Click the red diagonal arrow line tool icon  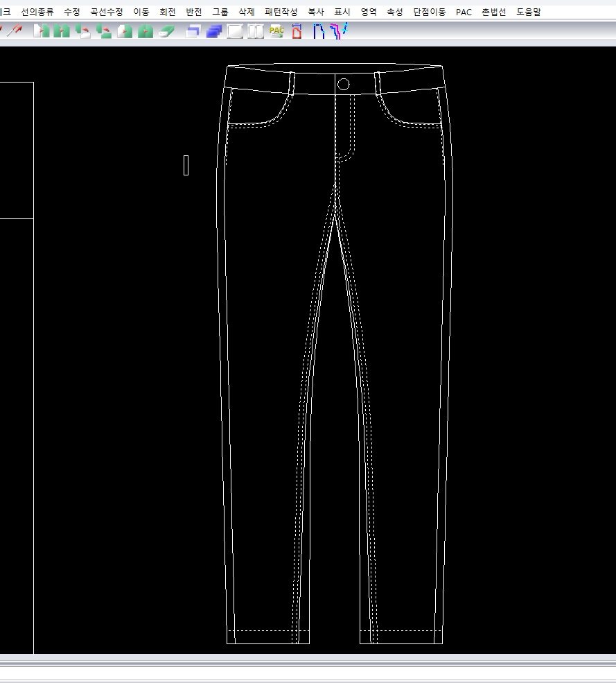pyautogui.click(x=15, y=31)
